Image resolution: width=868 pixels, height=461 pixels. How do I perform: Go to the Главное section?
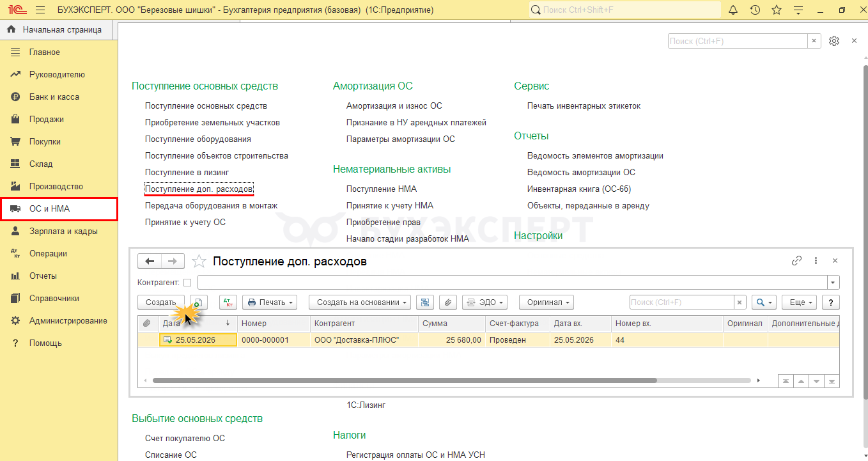(x=59, y=52)
